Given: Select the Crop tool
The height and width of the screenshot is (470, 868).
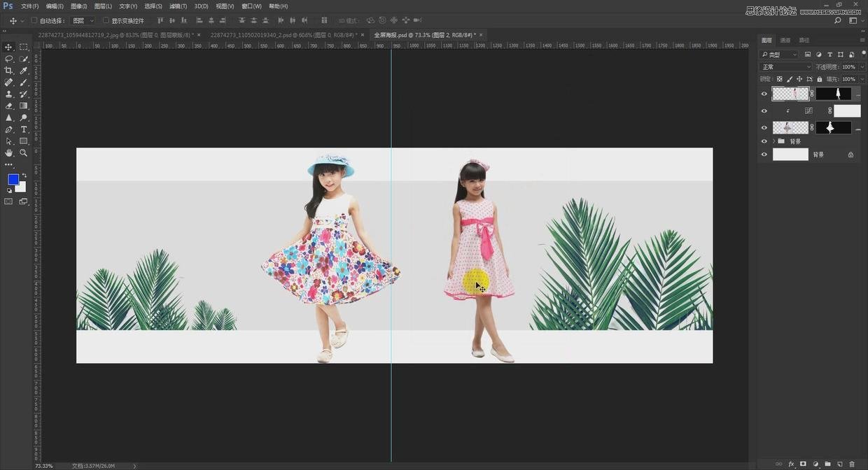Looking at the screenshot, I should 9,71.
